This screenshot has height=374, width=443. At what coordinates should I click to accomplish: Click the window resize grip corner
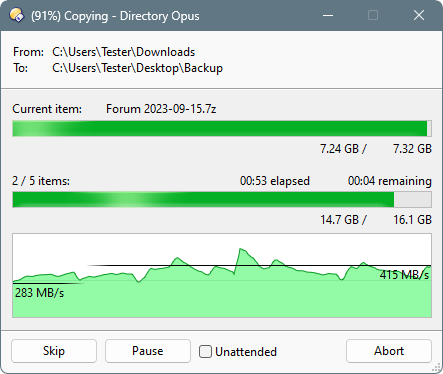coord(436,367)
